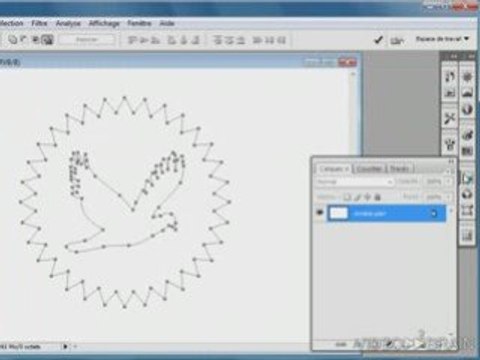Screen dimensions: 480x360
Task: Select the Calques tab
Action: (x=334, y=169)
